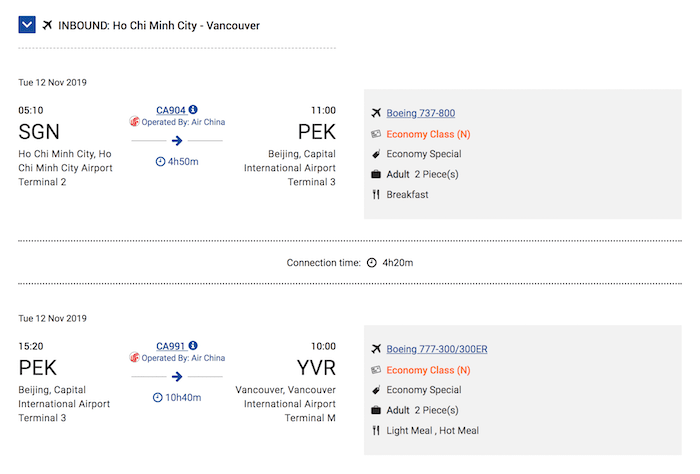Viewport: 700px width, 474px height.
Task: Open the Boeing 777-300/300ER aircraft link
Action: click(x=437, y=349)
